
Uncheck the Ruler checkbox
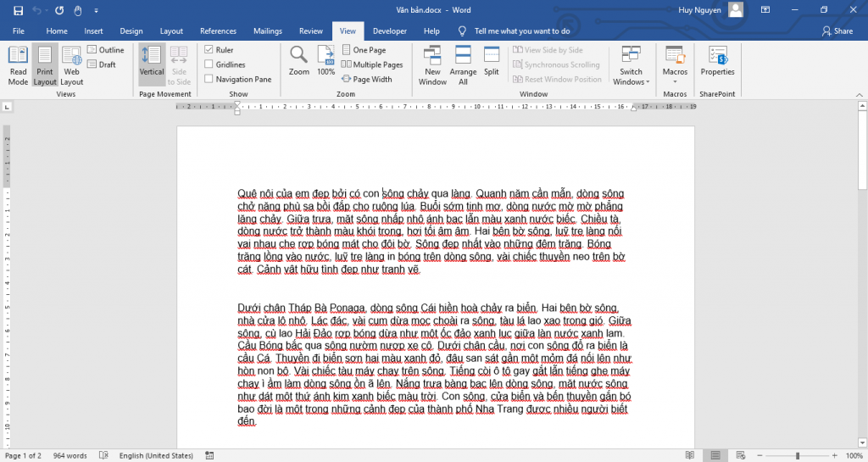209,50
